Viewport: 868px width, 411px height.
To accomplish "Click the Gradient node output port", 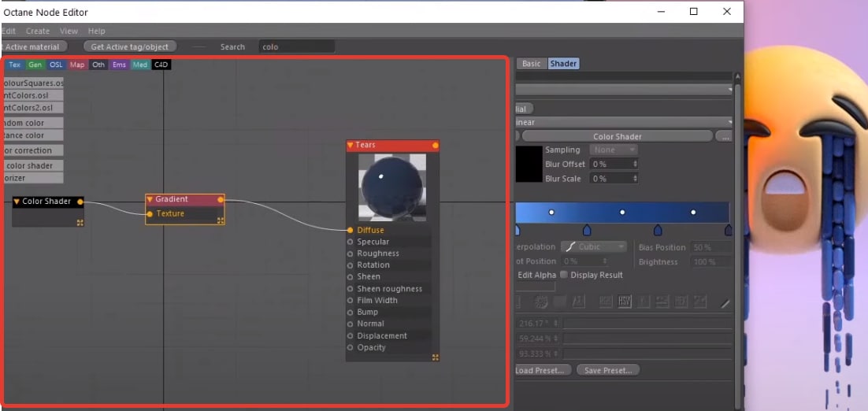I will (221, 199).
